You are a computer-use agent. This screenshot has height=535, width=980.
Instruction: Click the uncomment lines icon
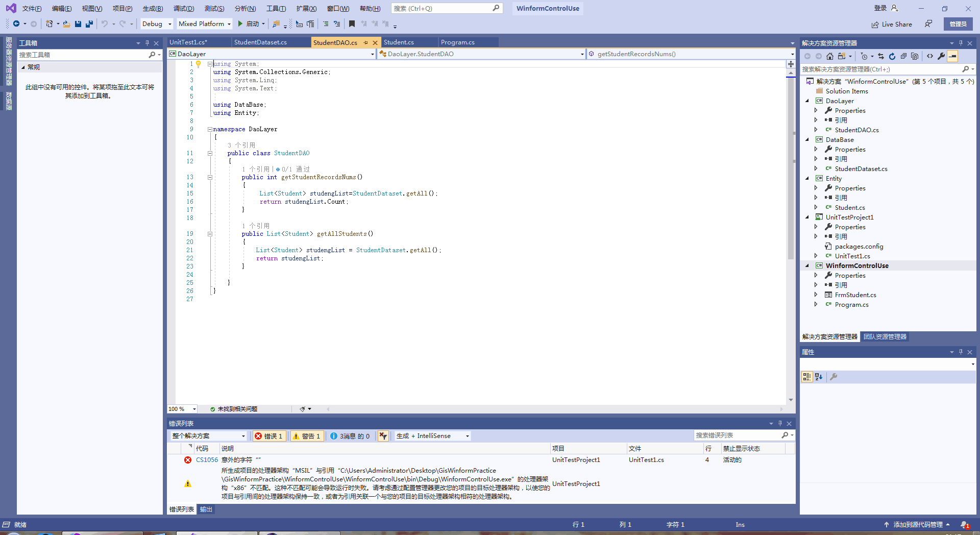[x=337, y=23]
